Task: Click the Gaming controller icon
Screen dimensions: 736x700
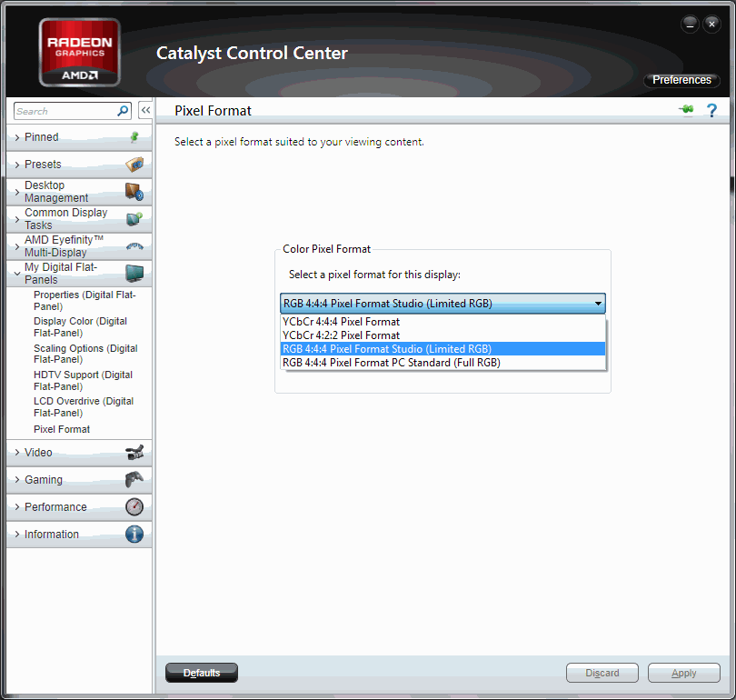Action: [x=134, y=480]
